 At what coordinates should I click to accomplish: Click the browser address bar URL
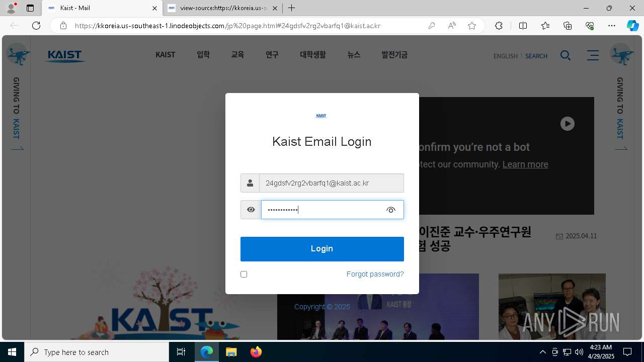tap(227, 26)
